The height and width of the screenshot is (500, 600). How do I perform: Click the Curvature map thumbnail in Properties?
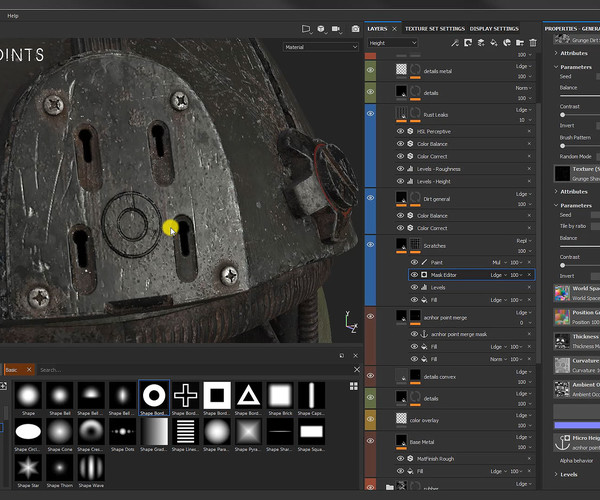tap(562, 365)
